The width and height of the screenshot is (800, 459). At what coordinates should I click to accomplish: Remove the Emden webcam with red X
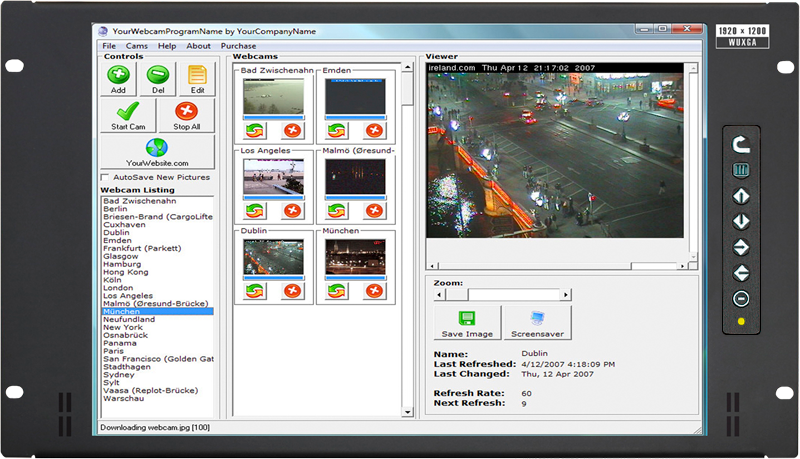(374, 130)
